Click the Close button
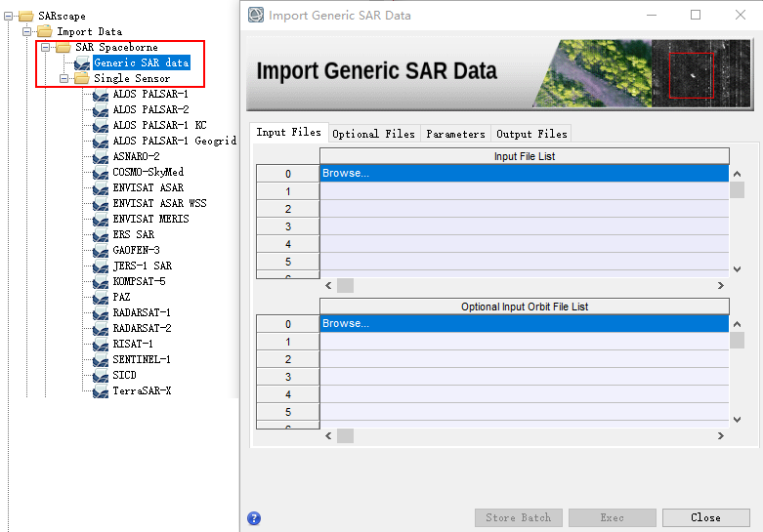Image resolution: width=763 pixels, height=532 pixels. (x=705, y=518)
